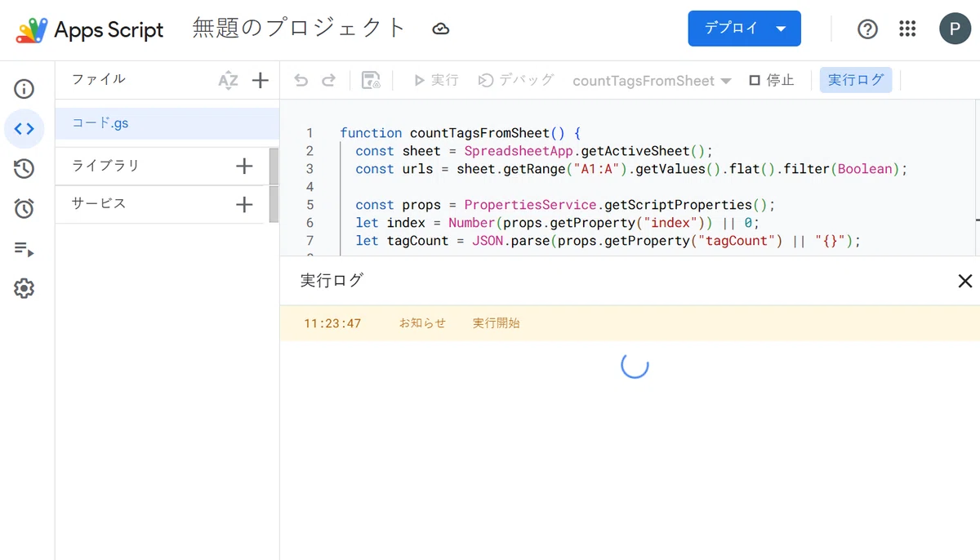Open the Project Settings gear icon

pos(24,288)
